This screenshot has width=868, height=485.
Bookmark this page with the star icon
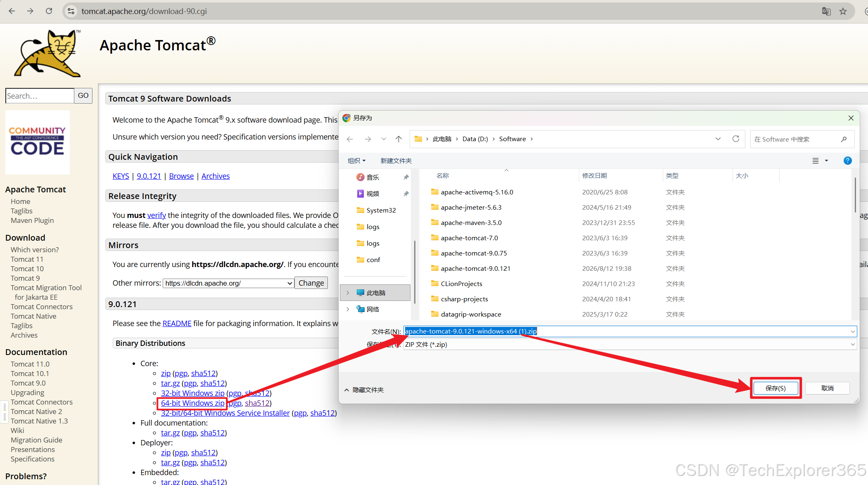pos(843,11)
